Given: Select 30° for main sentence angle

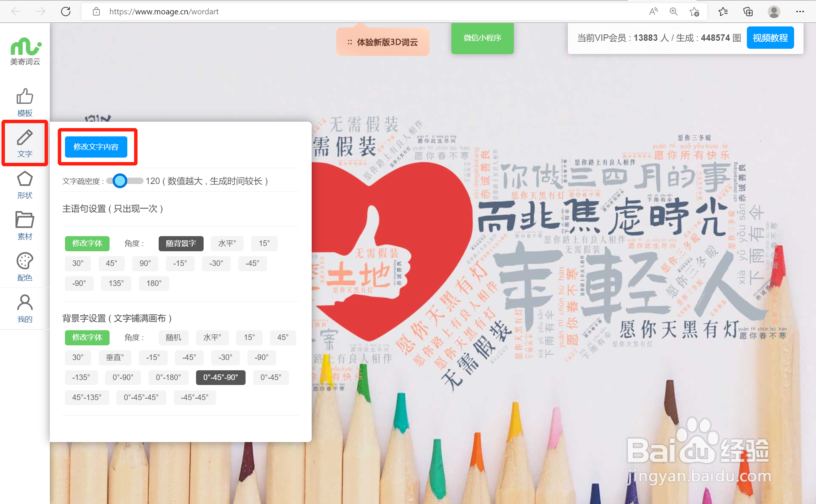Looking at the screenshot, I should 78,263.
